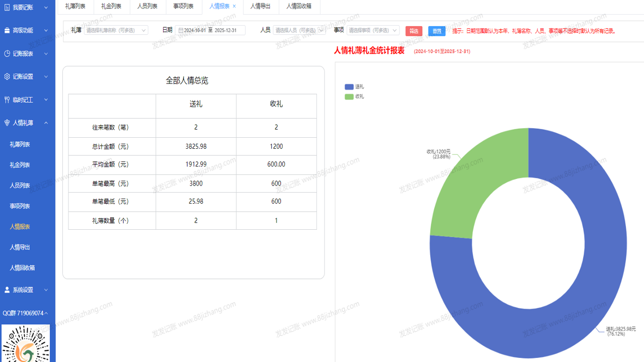Expand the QQ群 719069074 section chevron
644x362 pixels.
pos(46,313)
